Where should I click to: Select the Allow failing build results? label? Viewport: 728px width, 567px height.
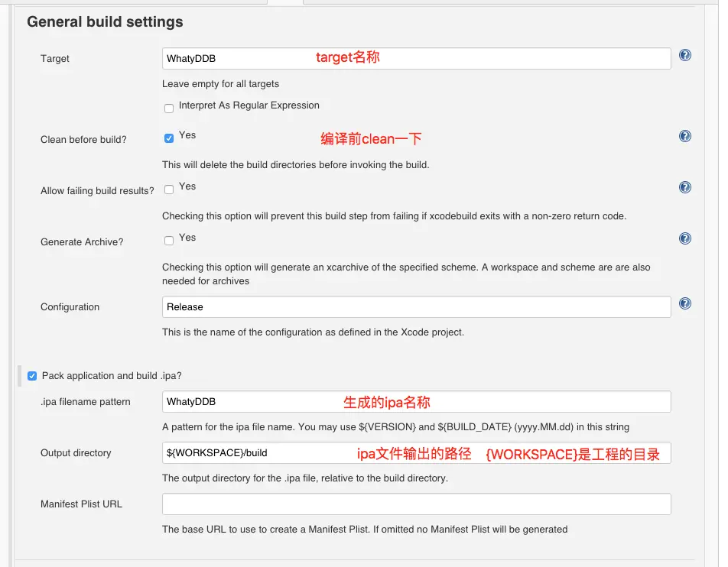(97, 191)
